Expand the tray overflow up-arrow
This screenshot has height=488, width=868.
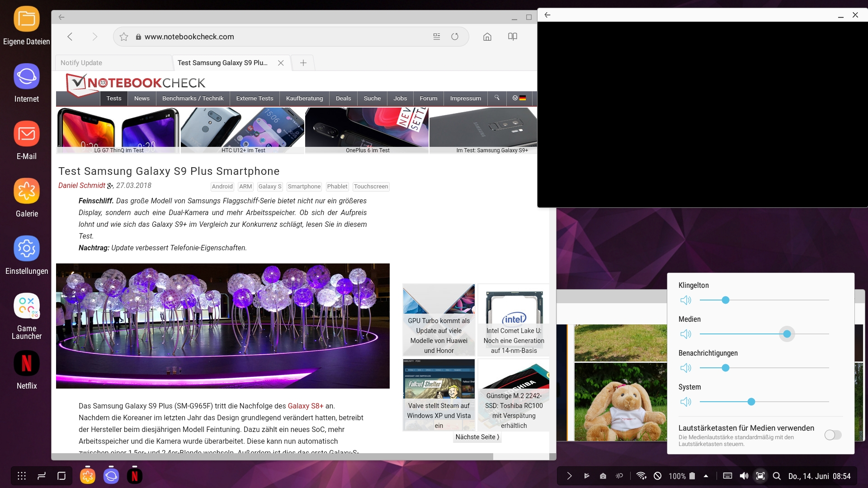pos(706,476)
